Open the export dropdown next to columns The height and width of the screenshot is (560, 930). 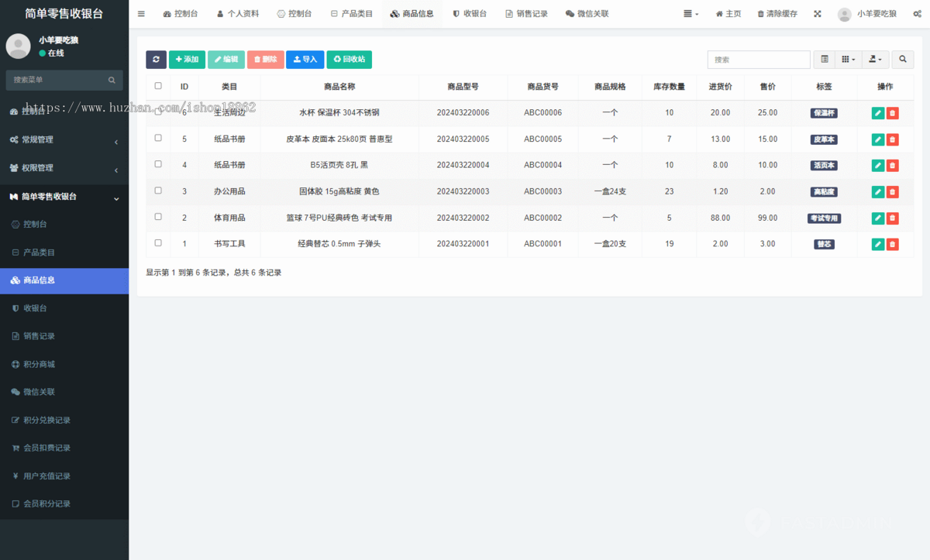tap(874, 59)
